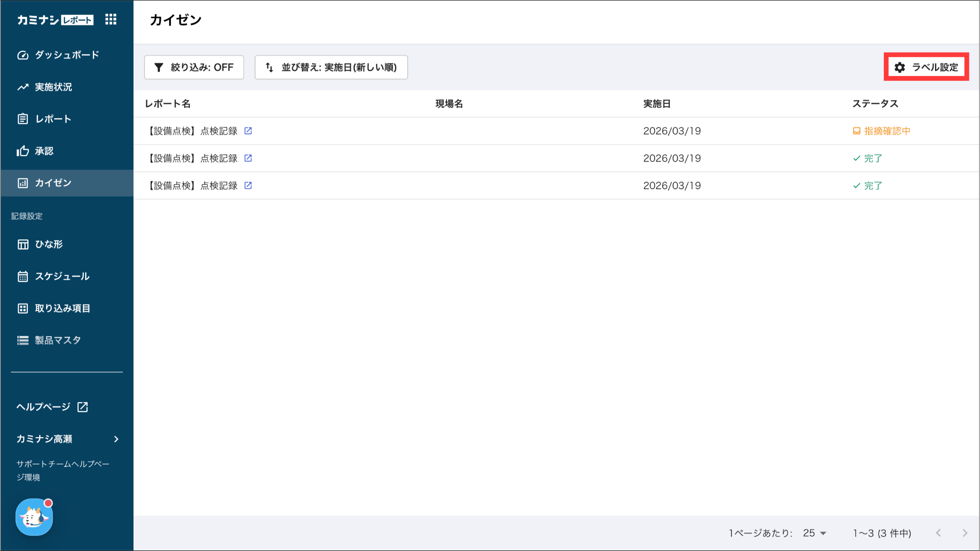Open the cow mascot chat support icon
The image size is (980, 551).
pos(34,517)
